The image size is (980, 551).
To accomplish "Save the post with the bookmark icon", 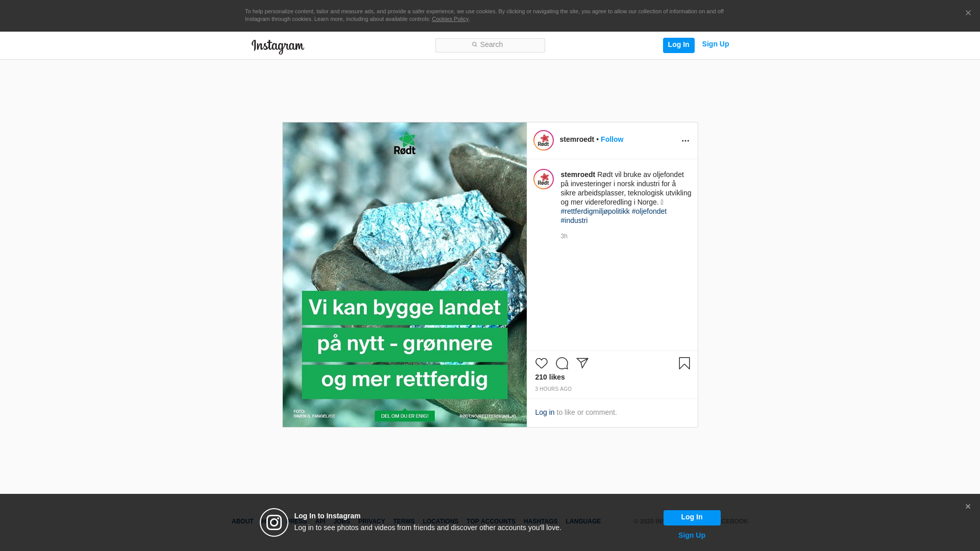I will click(x=684, y=363).
